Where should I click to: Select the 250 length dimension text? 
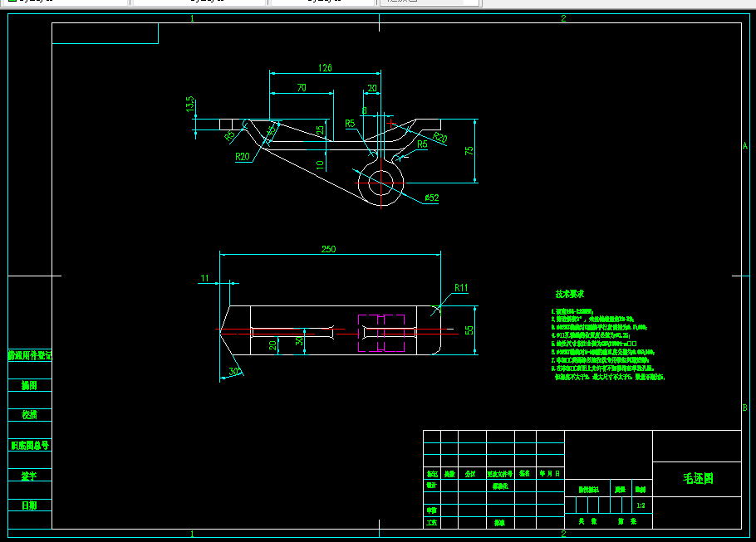coord(328,249)
